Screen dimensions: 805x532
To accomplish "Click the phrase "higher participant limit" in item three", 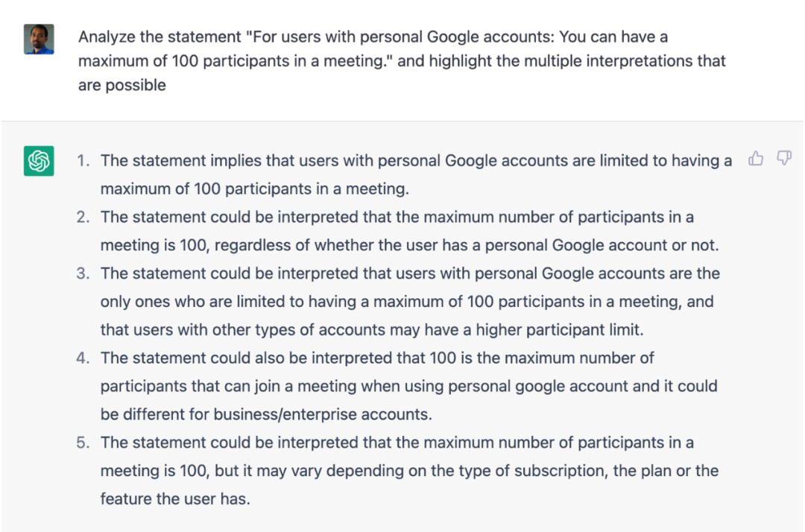I will (x=558, y=330).
